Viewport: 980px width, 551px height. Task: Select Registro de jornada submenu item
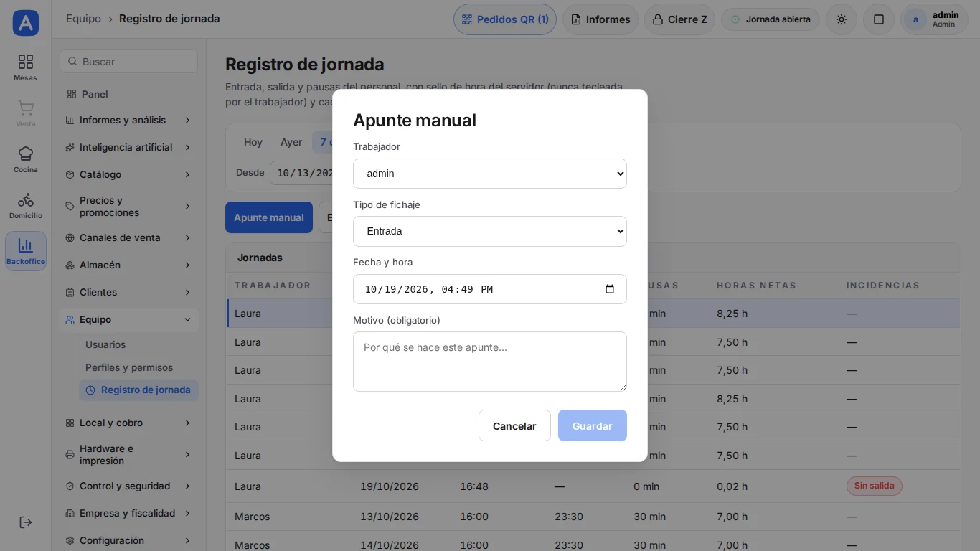click(x=138, y=390)
